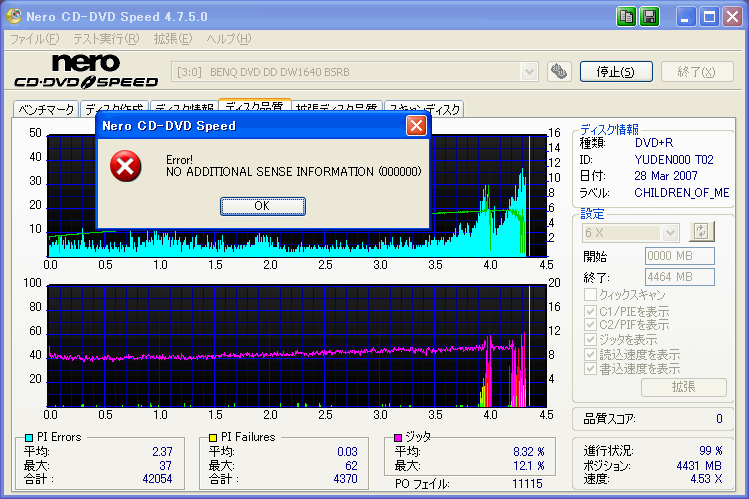This screenshot has width=749, height=499.
Task: Click the 停止(S) stop button
Action: point(616,72)
